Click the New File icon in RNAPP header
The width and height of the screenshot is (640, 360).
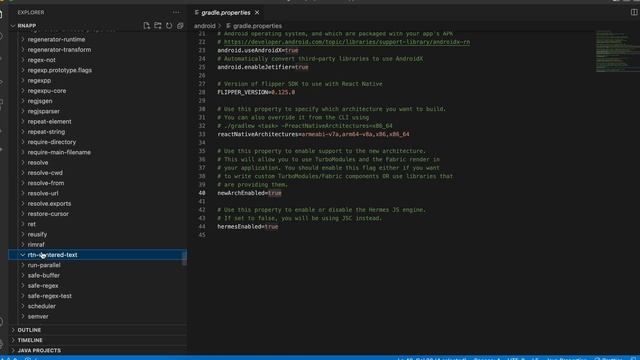[x=147, y=26]
